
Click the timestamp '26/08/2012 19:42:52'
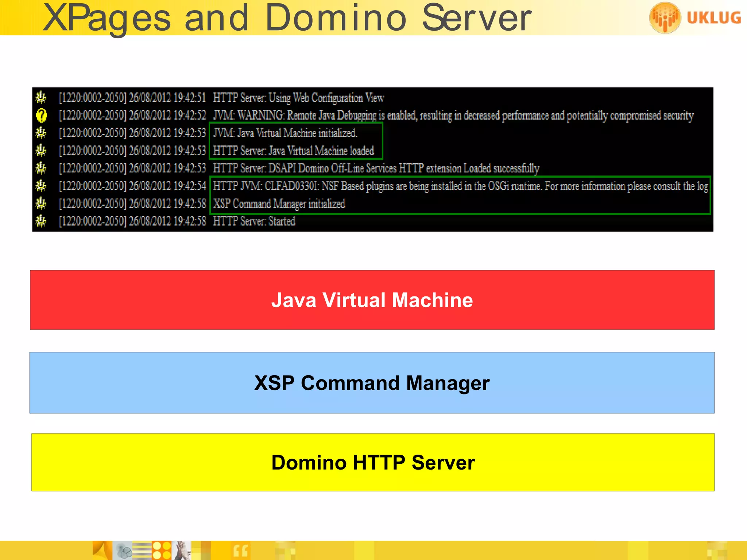[167, 116]
